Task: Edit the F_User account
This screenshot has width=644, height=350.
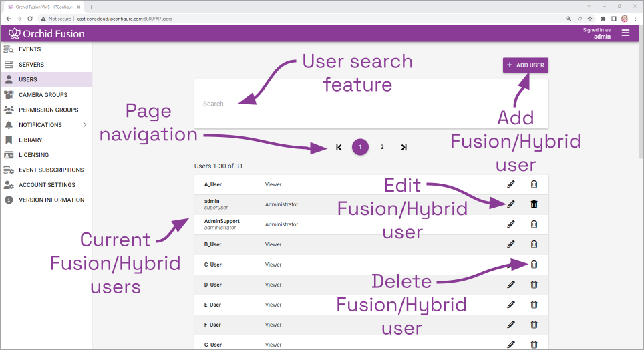Action: coord(511,325)
